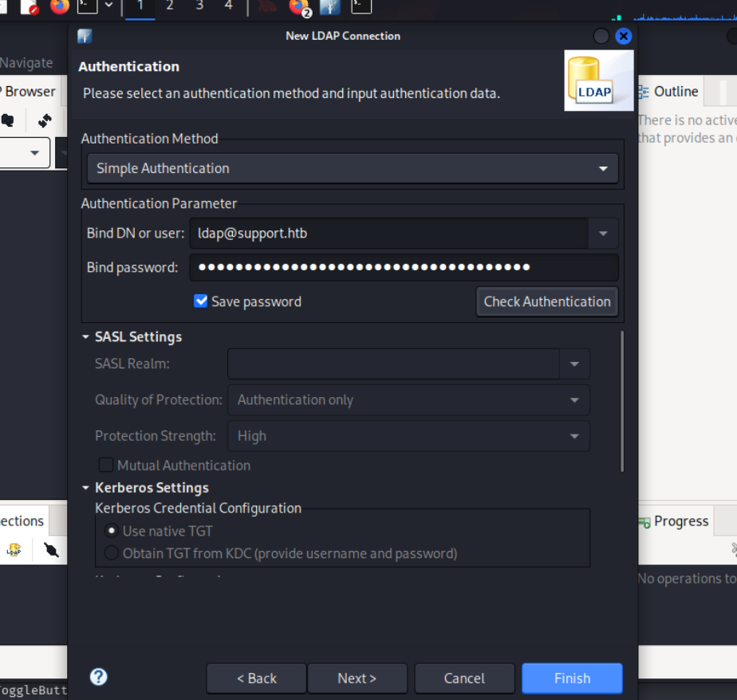The image size is (737, 700).
Task: Select Obtain TGT from KDC radio button
Action: click(x=112, y=553)
